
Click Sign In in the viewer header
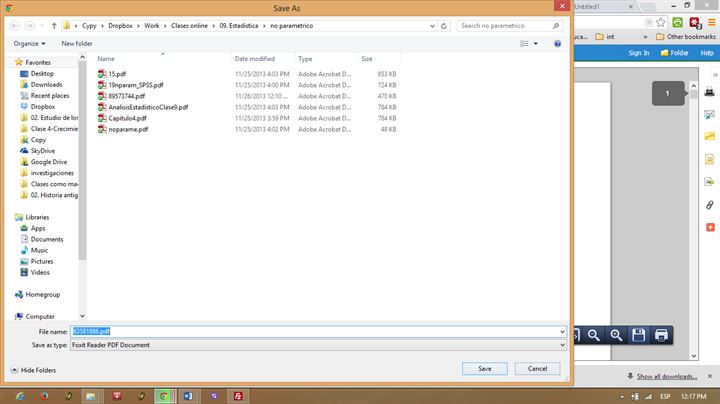coord(638,53)
